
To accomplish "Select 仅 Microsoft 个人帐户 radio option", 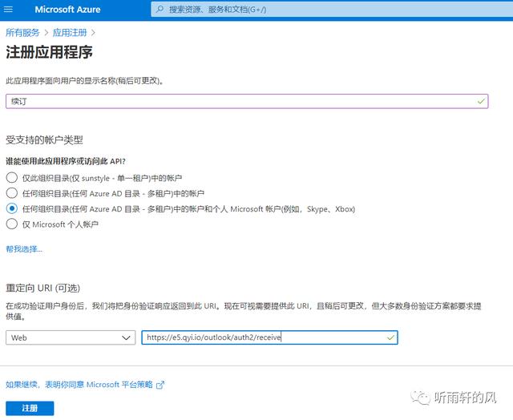I will (12, 224).
